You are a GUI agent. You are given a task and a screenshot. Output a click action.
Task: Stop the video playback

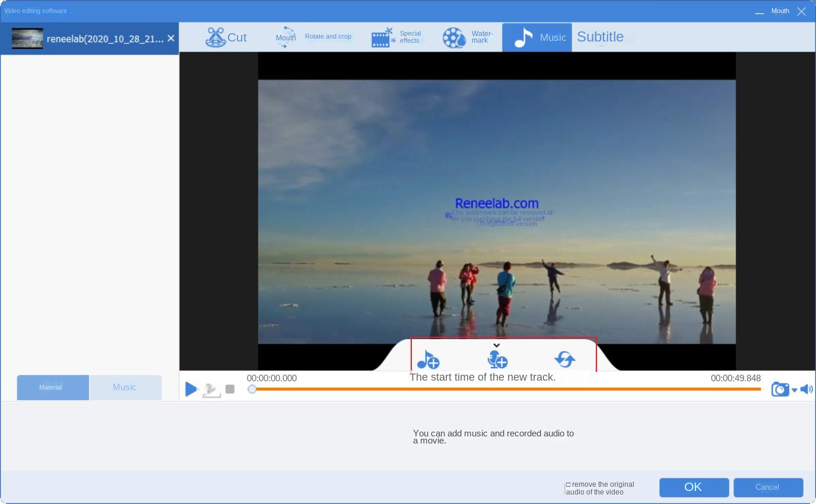pos(230,390)
